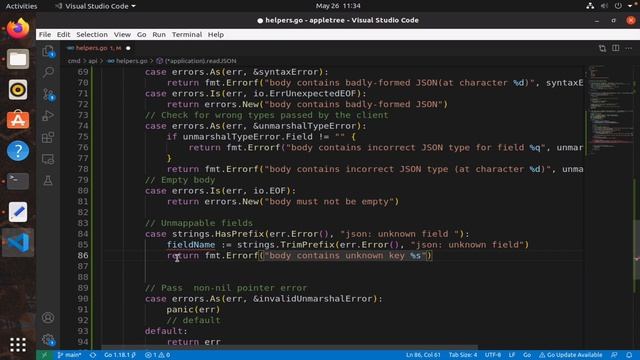Viewport: 640px width, 360px height.
Task: Open the Extensions view
Action: coord(48,138)
